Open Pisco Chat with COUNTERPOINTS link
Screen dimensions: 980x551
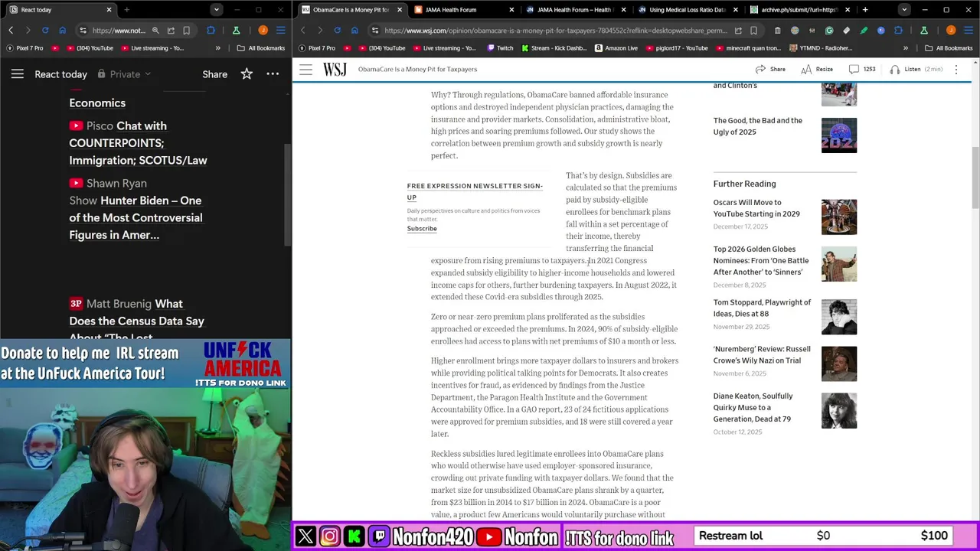(x=138, y=143)
